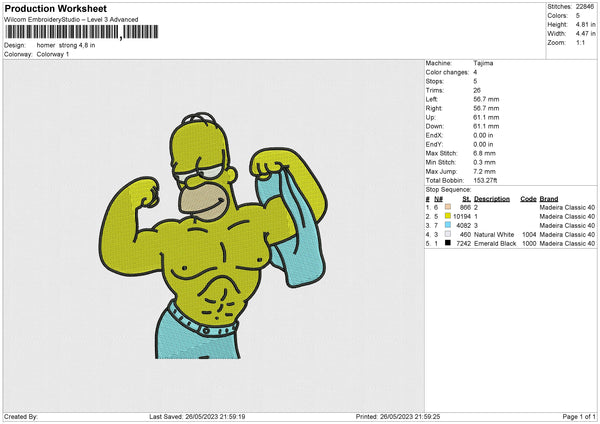Screen dimensions: 600x424
Task: Select the Emerald Black color swatch
Action: (448, 243)
